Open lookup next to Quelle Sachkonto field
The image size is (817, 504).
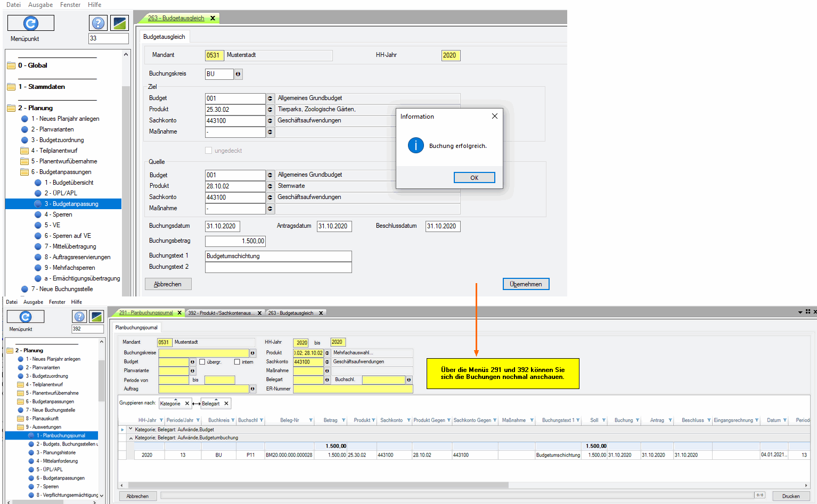(270, 197)
